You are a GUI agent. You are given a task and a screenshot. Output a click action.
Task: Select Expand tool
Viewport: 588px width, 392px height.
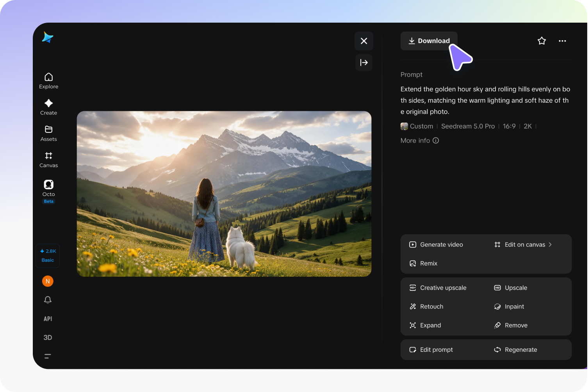coord(425,325)
